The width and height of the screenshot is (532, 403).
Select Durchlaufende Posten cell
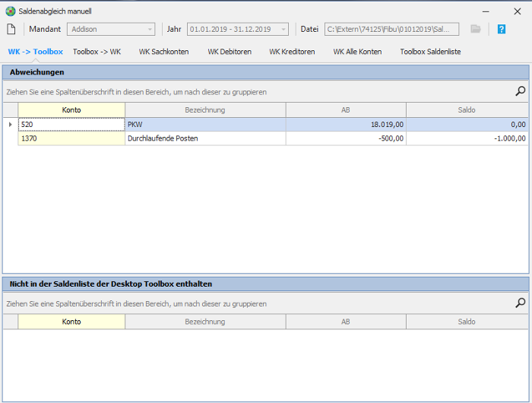pyautogui.click(x=205, y=138)
